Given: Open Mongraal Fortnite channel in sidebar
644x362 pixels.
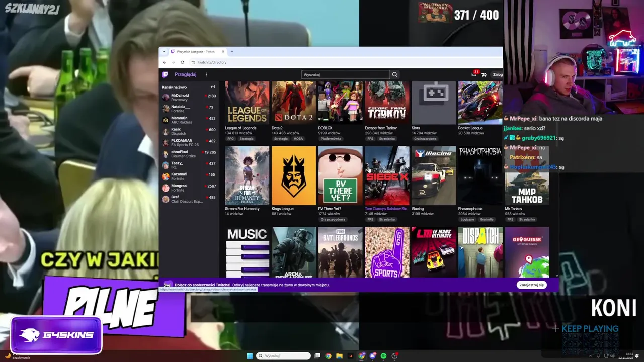Looking at the screenshot, I should click(189, 188).
